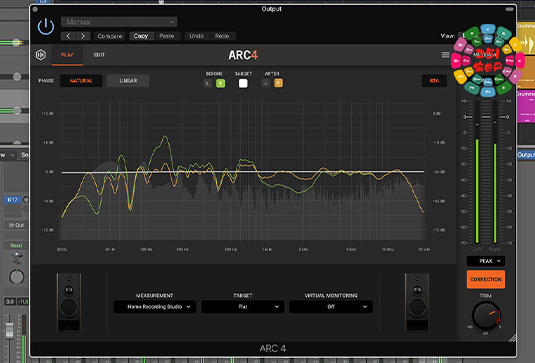Viewport: 535px width, 363px height.
Task: Toggle the TARGET curve white box
Action: point(243,83)
